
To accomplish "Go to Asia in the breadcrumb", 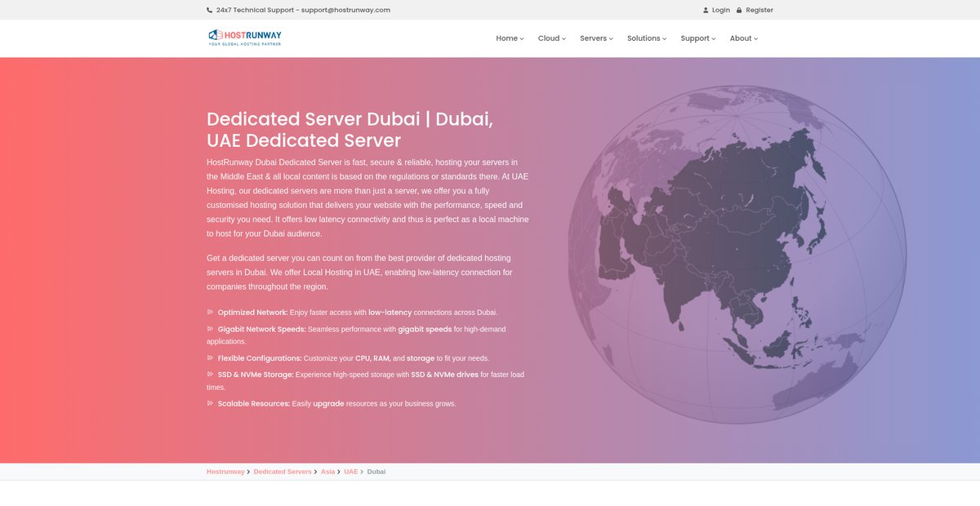I will tap(327, 472).
